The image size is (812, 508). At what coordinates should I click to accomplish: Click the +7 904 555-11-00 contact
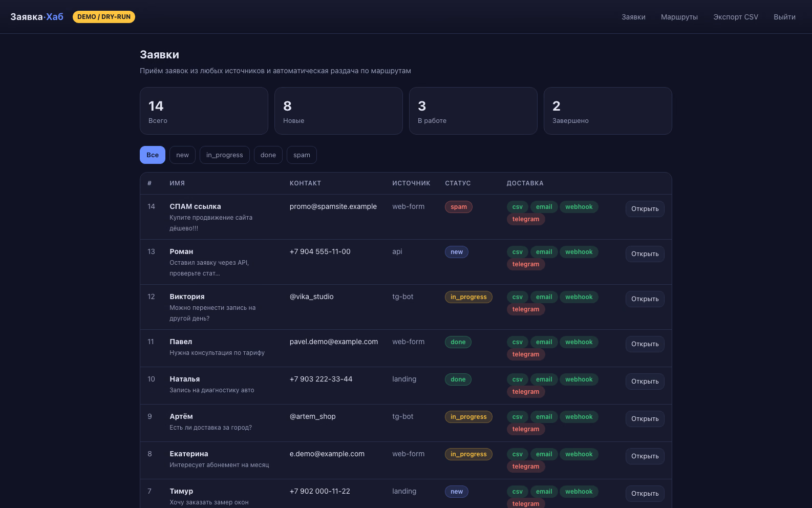pyautogui.click(x=320, y=251)
